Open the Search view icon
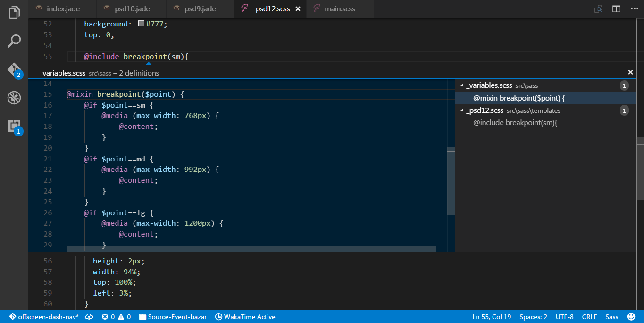This screenshot has width=644, height=323. (14, 41)
